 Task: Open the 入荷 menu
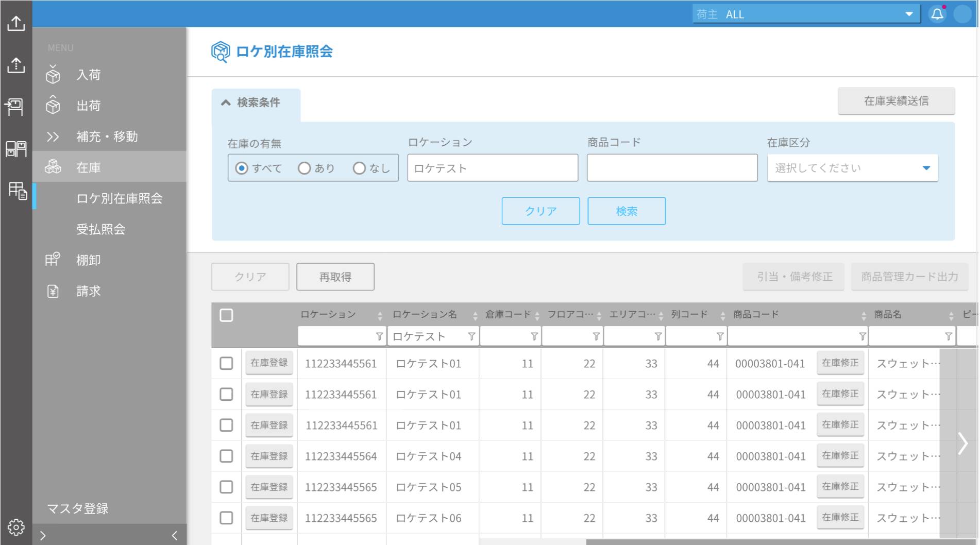109,75
